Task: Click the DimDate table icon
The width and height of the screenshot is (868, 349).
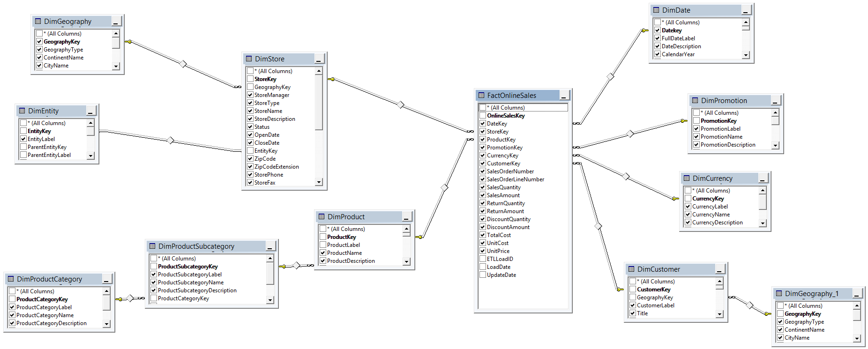Action: [656, 10]
